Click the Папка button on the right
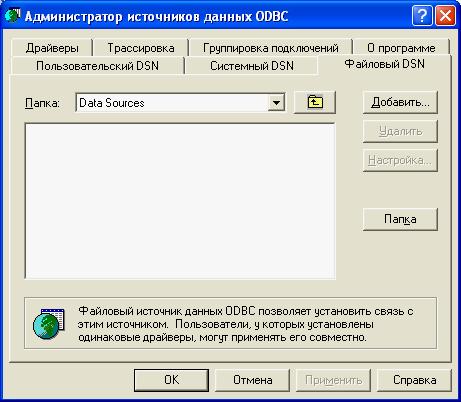Screen dimensions: 461x402 pos(400,219)
